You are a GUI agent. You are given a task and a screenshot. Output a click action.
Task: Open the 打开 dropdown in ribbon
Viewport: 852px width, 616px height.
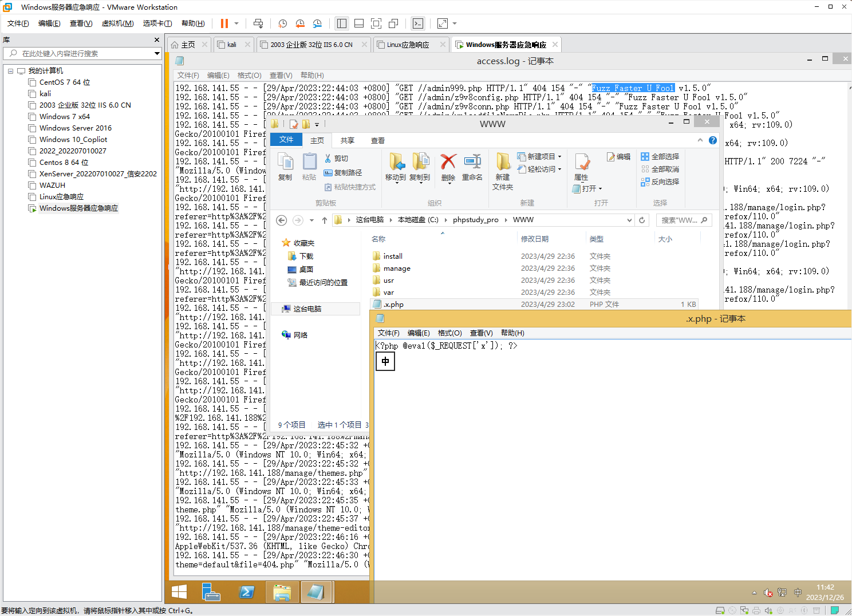(587, 189)
